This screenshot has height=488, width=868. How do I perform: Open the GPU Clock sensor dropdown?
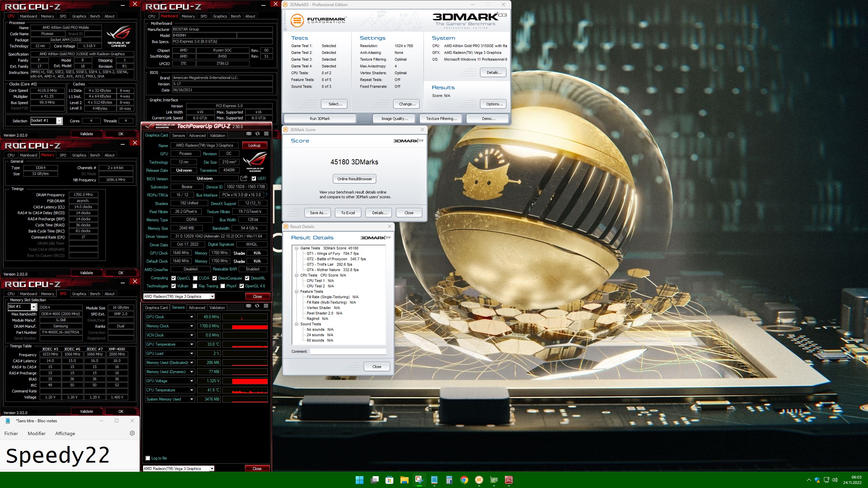(x=192, y=317)
